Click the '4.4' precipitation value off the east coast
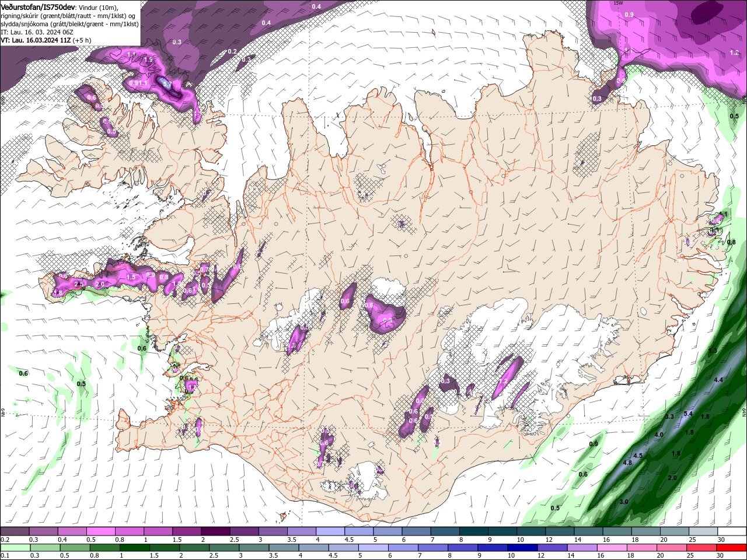 click(x=718, y=380)
